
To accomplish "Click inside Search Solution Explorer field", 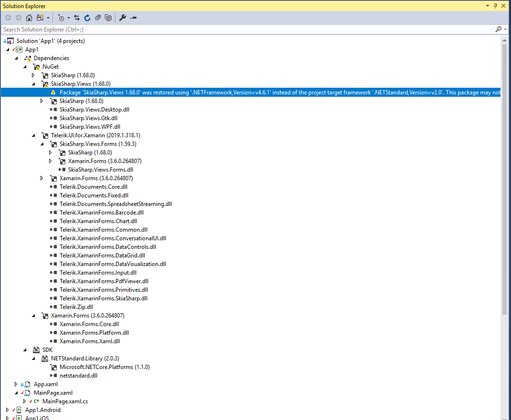I will point(248,29).
